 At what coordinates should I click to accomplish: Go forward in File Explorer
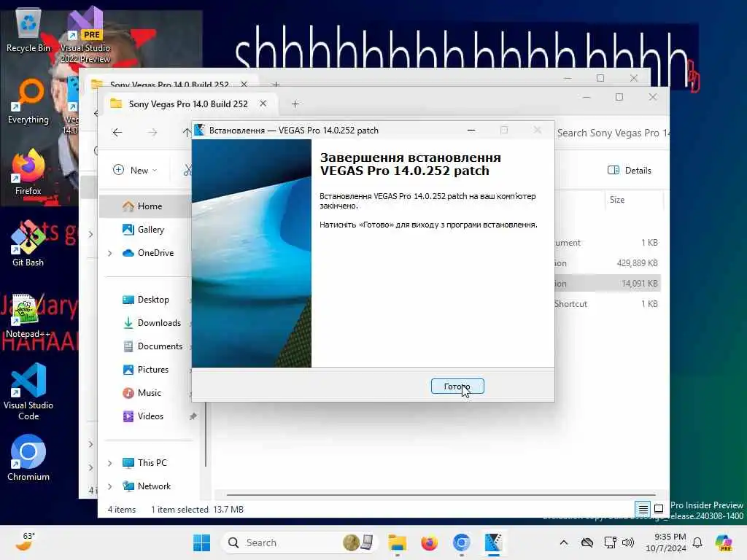[152, 133]
